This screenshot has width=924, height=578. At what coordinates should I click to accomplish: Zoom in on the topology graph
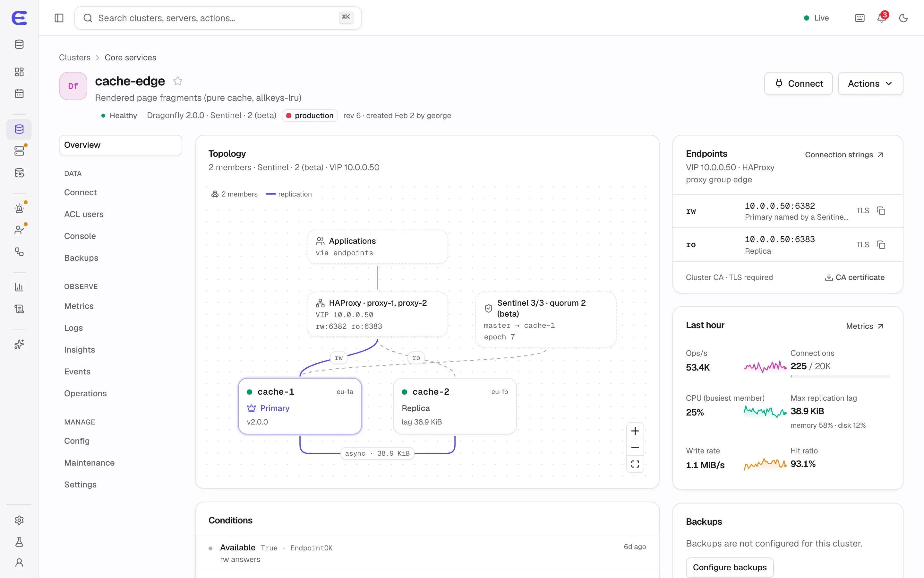point(635,431)
